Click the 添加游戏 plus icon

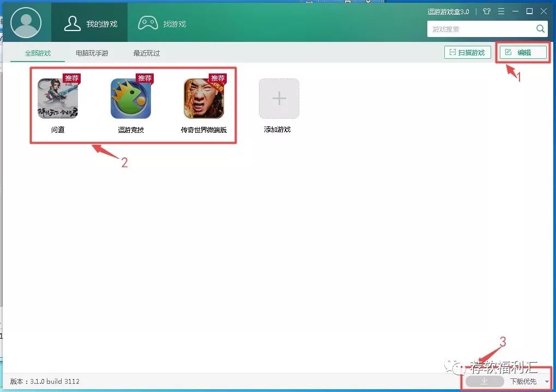279,98
